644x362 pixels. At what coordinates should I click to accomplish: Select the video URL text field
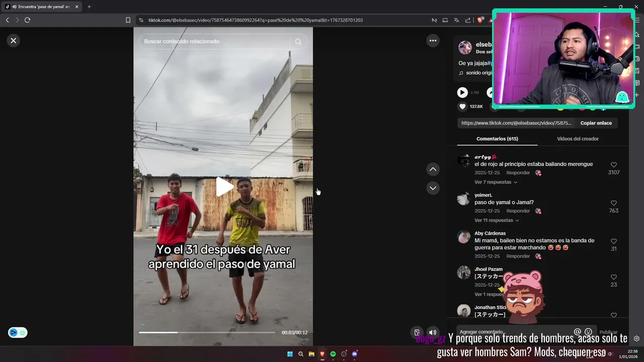tap(516, 123)
